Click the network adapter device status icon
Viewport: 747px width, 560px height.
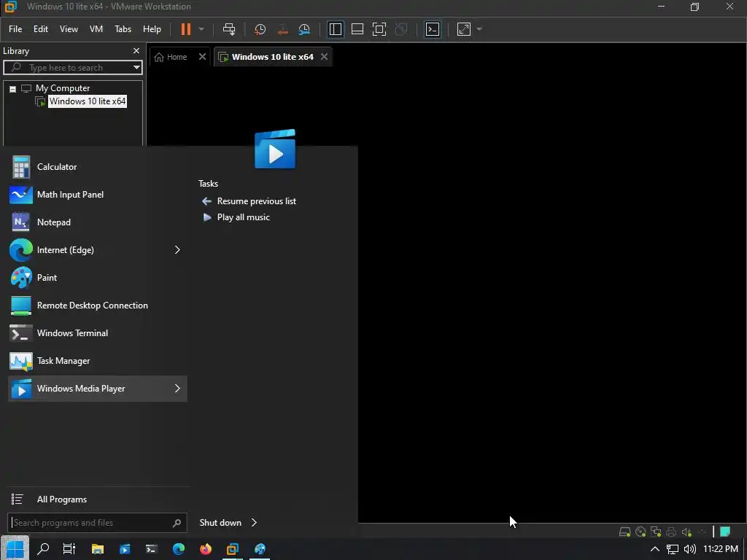(656, 532)
